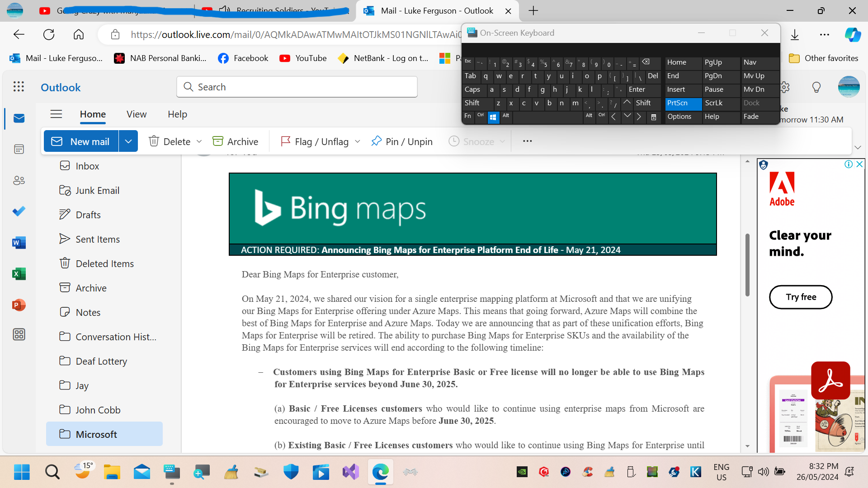This screenshot has height=488, width=868.
Task: Open To Do checkmark icon
Action: [x=19, y=211]
